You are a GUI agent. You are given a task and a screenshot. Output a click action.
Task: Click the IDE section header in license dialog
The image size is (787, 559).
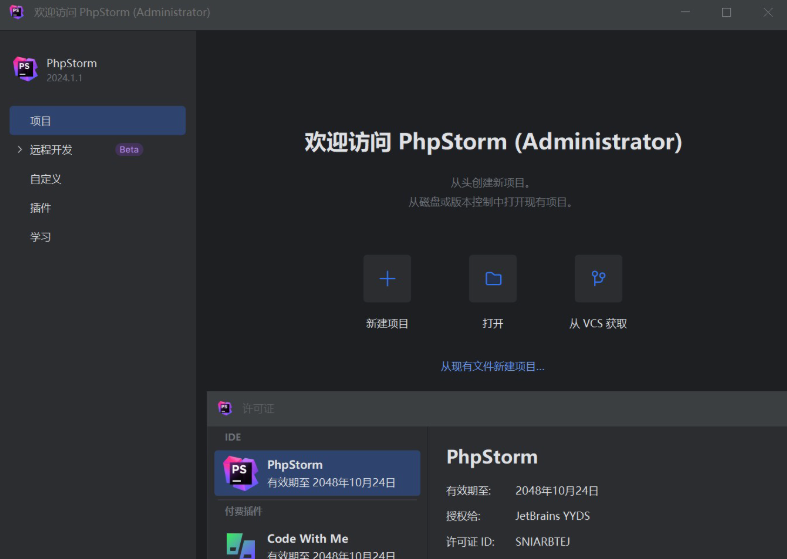click(233, 437)
